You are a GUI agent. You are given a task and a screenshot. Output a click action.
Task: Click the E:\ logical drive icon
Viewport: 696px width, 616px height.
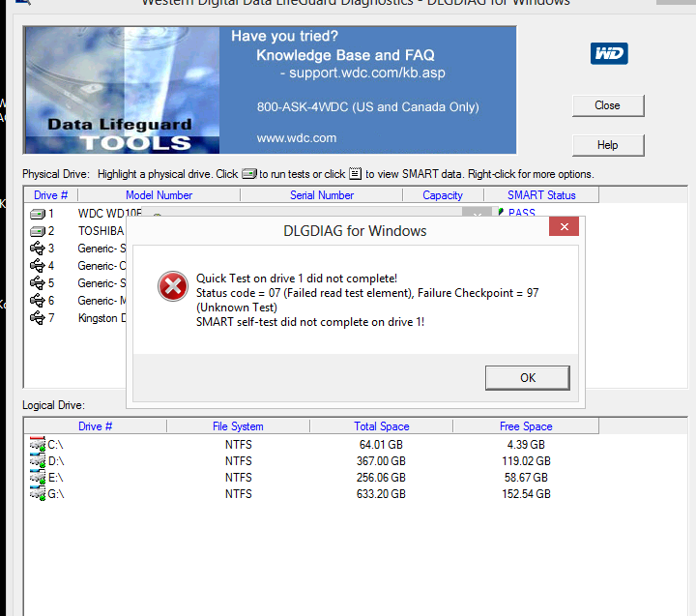point(38,477)
